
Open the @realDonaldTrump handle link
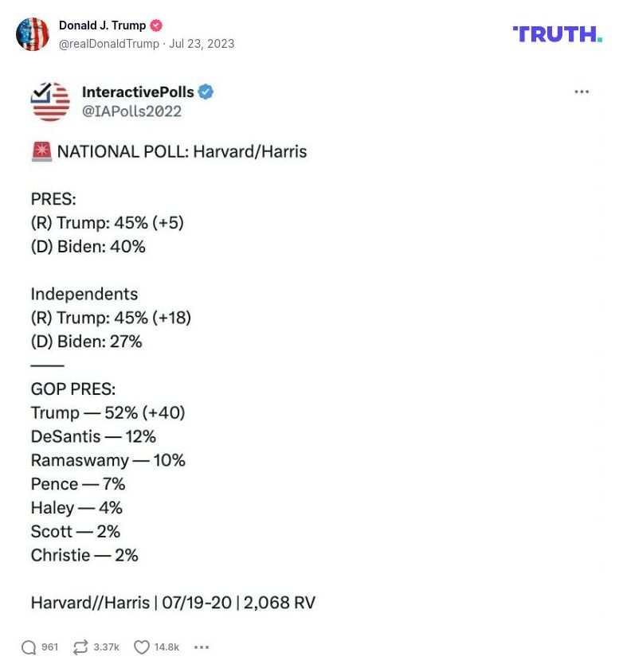[x=108, y=44]
